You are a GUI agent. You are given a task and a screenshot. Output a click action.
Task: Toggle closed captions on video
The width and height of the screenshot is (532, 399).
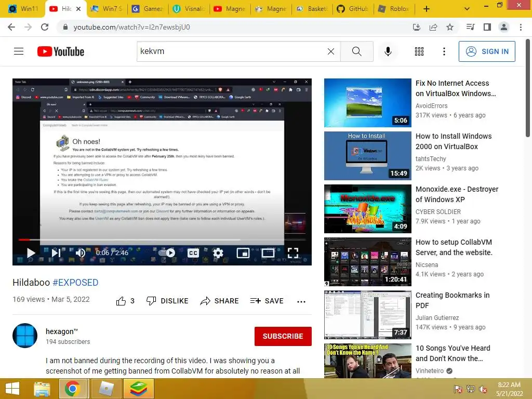pyautogui.click(x=193, y=253)
